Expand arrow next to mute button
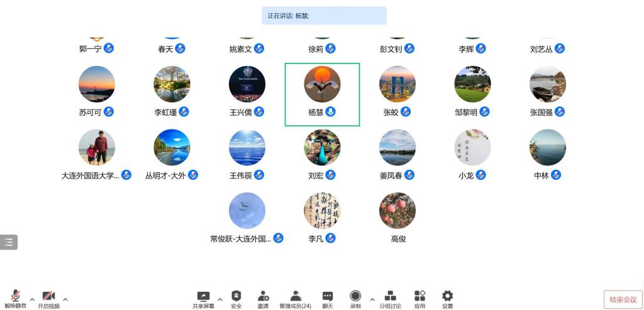 (32, 299)
